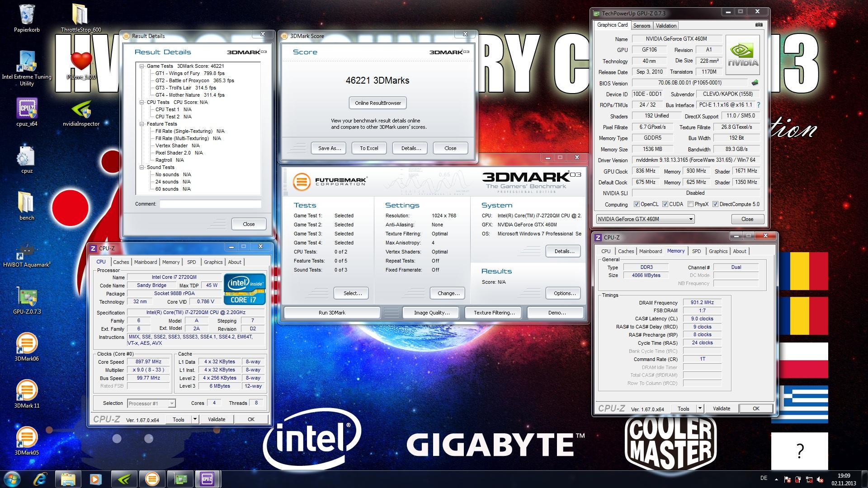The image size is (868, 488).
Task: Switch to the GPU-Z taskbar item
Action: point(180,479)
